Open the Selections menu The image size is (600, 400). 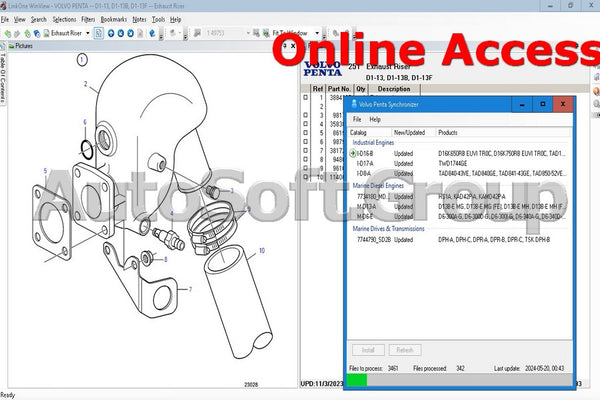point(64,20)
